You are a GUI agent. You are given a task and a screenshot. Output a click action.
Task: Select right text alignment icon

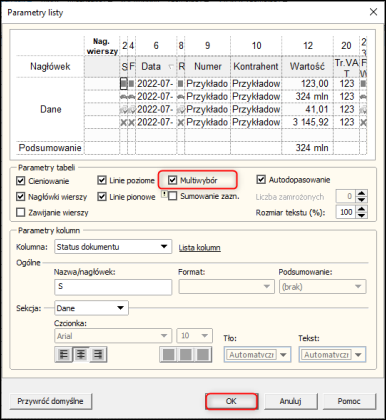[98, 354]
